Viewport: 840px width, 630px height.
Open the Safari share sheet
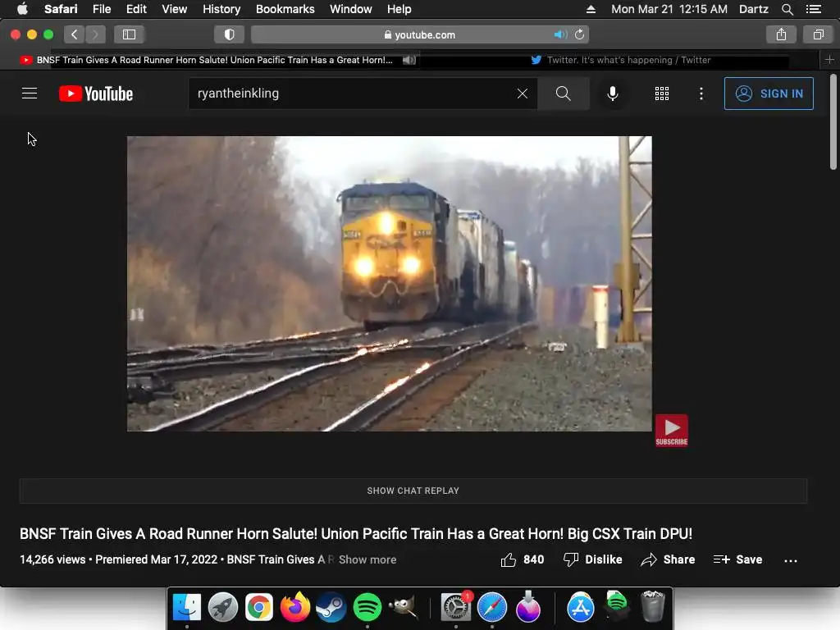pos(781,34)
